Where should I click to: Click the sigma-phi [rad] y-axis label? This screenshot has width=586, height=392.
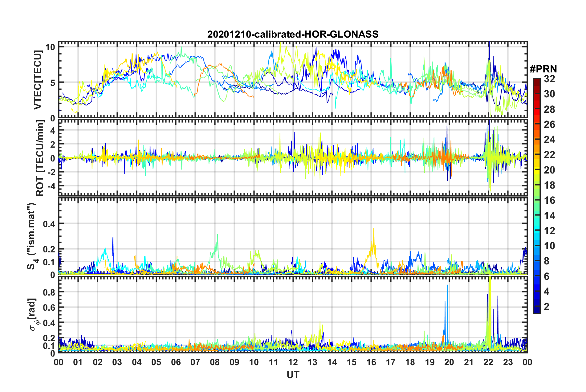pos(33,315)
